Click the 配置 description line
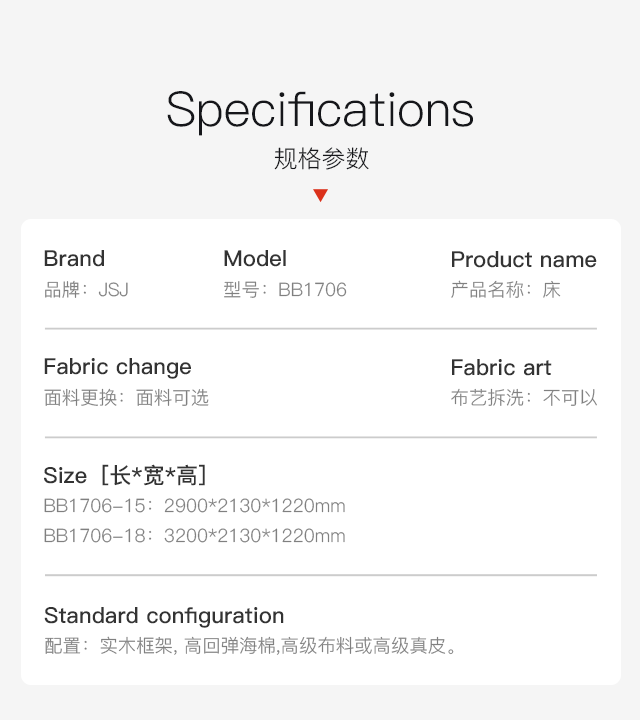 [250, 646]
